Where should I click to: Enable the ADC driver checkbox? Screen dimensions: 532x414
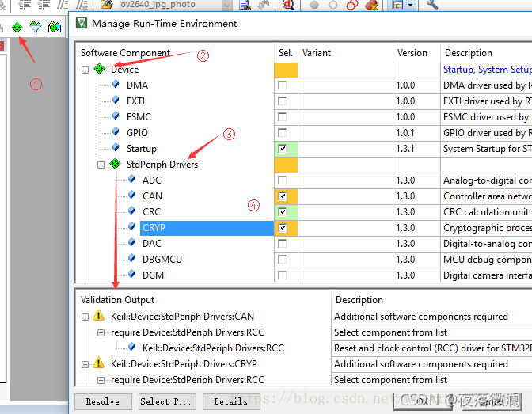(x=283, y=180)
